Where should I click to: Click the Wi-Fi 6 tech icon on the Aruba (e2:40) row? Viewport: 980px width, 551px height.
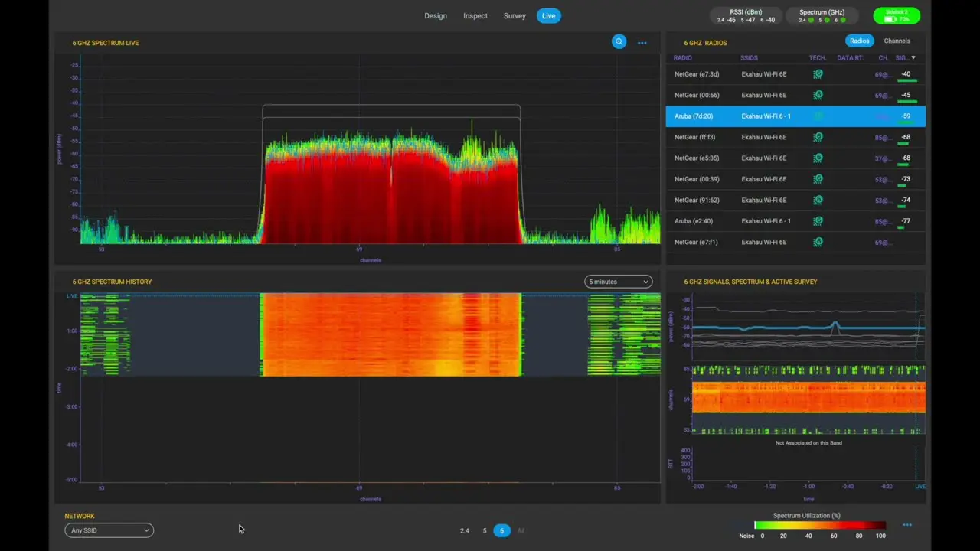tap(818, 220)
